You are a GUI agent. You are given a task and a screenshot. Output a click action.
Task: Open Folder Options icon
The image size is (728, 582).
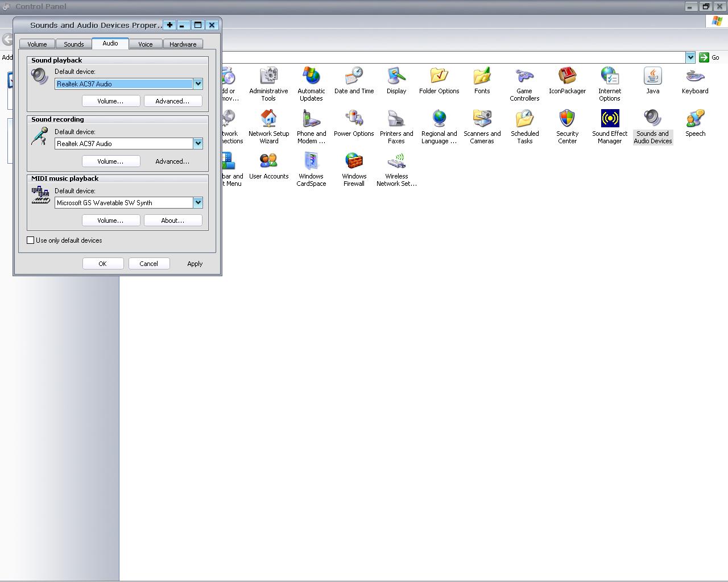439,80
